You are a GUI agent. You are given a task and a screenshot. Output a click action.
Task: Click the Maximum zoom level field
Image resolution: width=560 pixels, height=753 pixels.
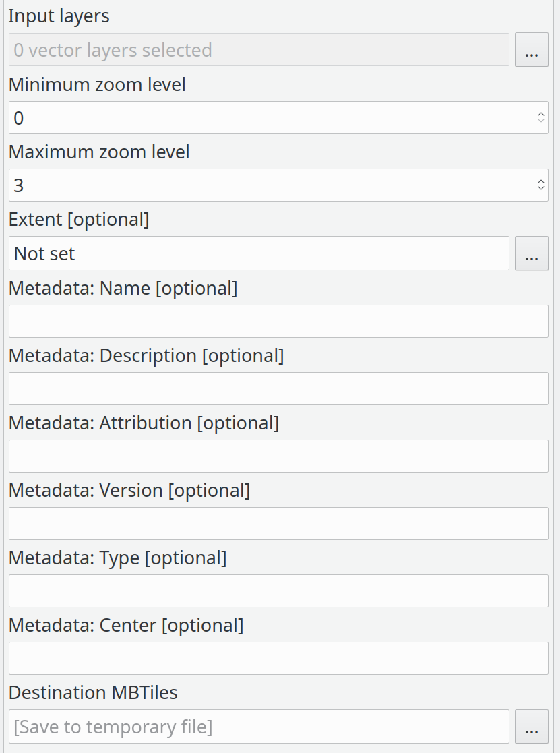tap(270, 185)
